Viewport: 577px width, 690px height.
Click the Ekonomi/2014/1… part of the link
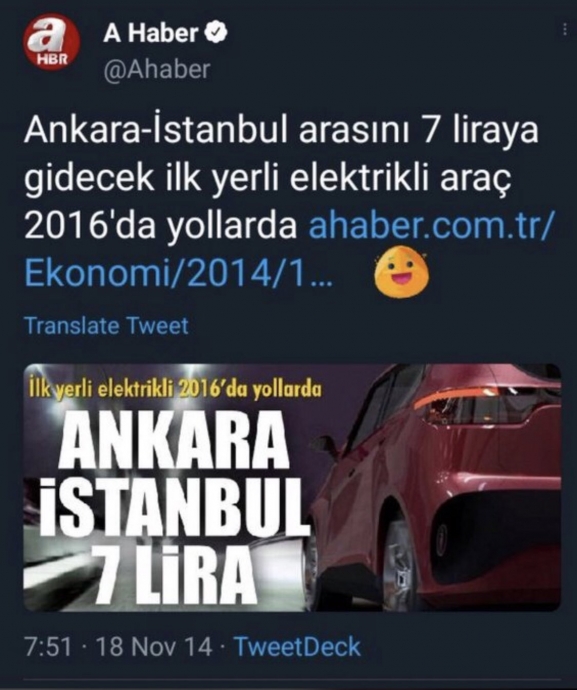[179, 273]
